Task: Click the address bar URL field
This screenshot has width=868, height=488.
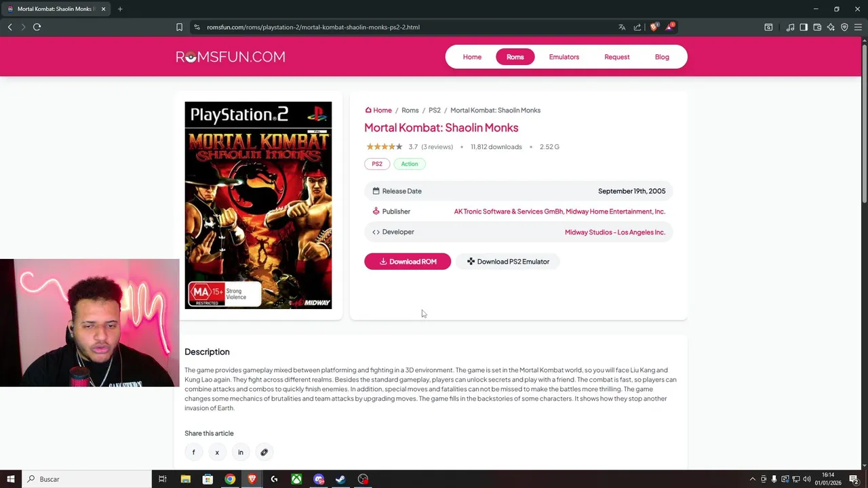Action: (400, 27)
